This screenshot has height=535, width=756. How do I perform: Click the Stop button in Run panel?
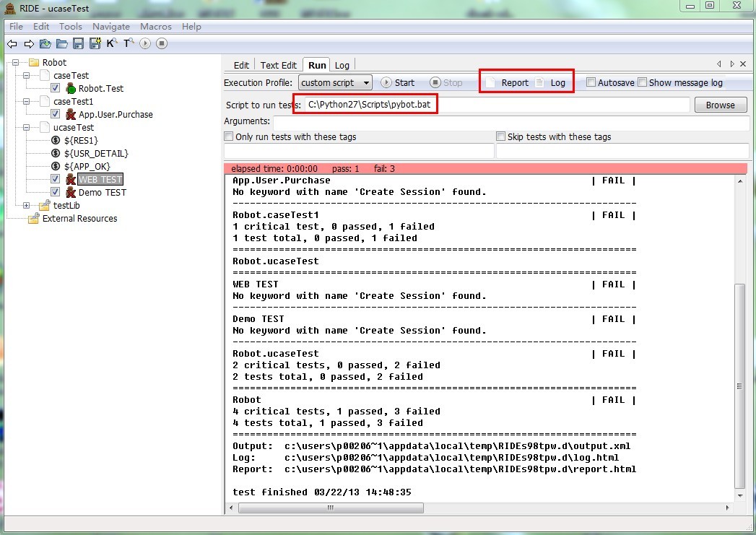pos(446,82)
